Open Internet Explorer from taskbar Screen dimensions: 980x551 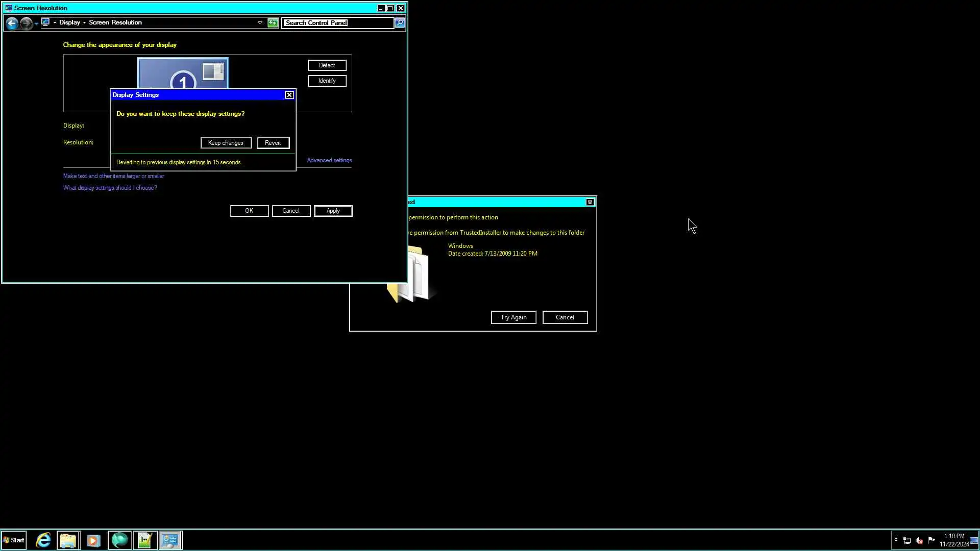point(43,540)
